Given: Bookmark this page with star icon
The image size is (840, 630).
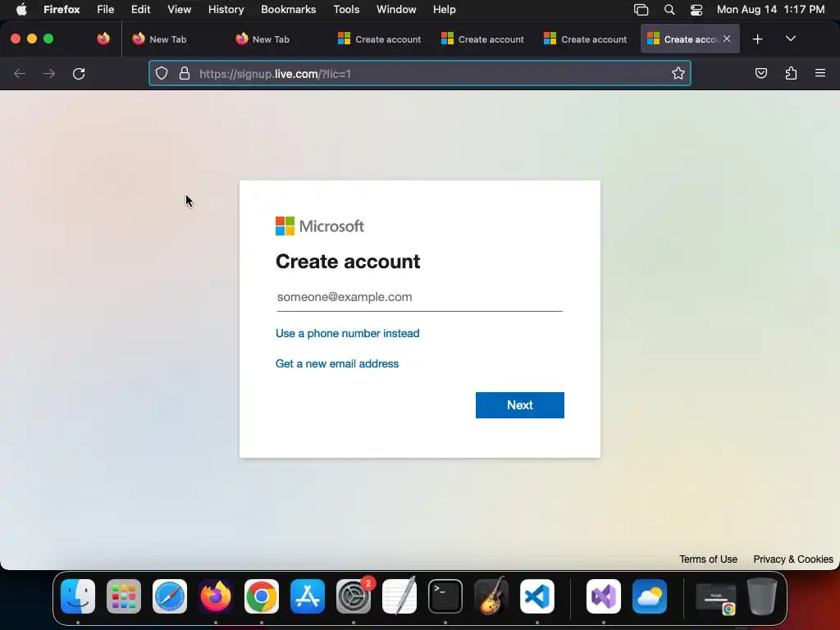Looking at the screenshot, I should pyautogui.click(x=678, y=73).
